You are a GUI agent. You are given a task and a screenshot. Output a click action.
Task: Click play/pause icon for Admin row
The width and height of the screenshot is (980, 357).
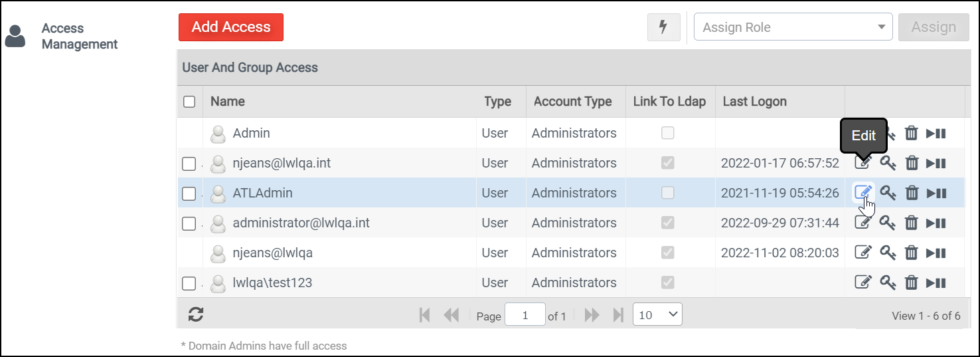pos(936,133)
